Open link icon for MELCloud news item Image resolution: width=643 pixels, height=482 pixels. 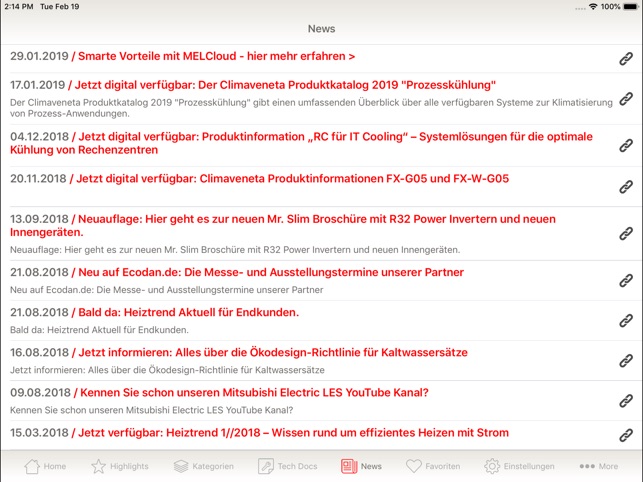(x=626, y=59)
